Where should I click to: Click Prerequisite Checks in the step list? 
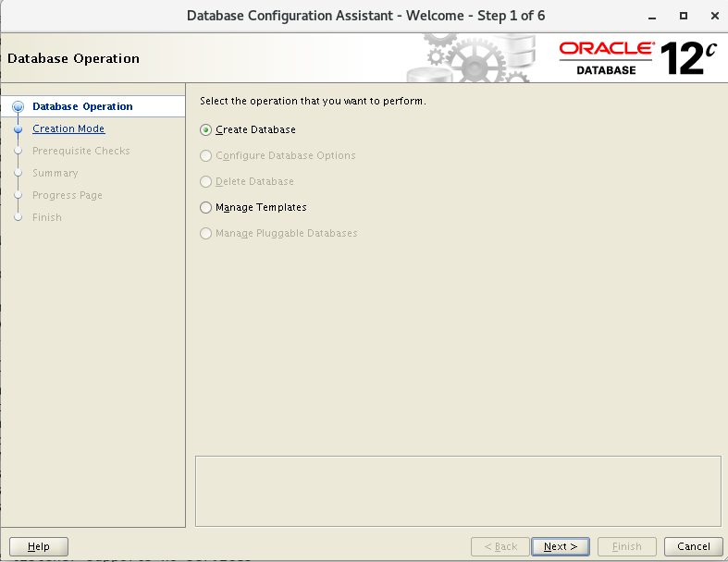pyautogui.click(x=80, y=151)
